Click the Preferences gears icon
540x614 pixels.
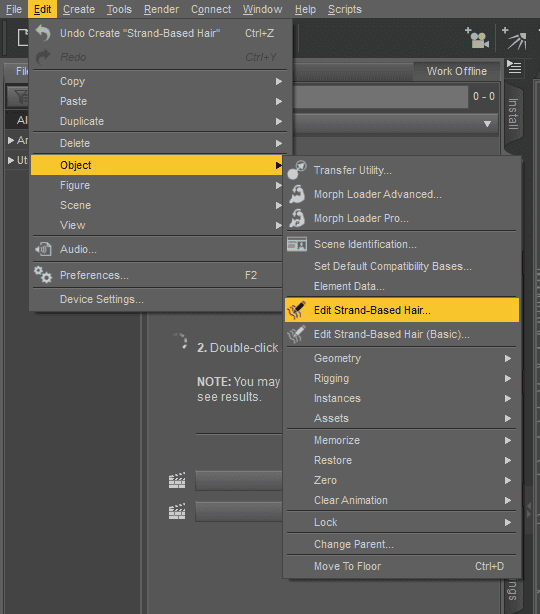pyautogui.click(x=43, y=275)
